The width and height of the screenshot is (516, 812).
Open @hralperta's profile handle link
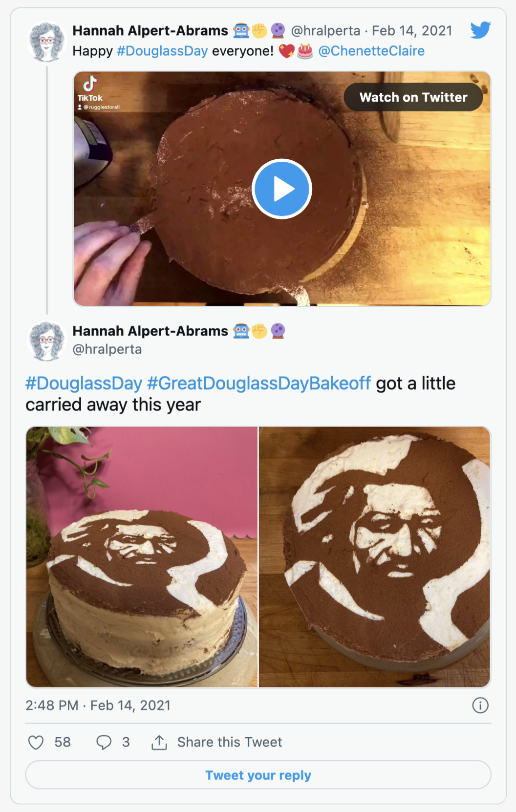coord(107,349)
